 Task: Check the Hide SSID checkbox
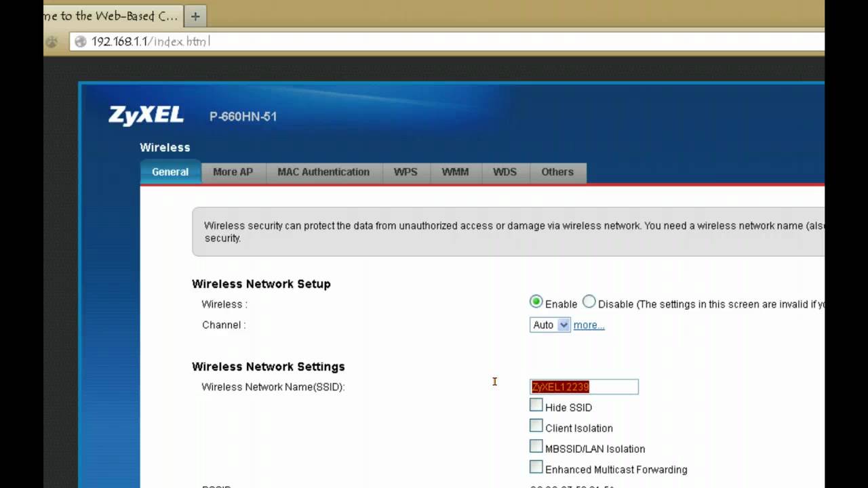click(x=536, y=405)
